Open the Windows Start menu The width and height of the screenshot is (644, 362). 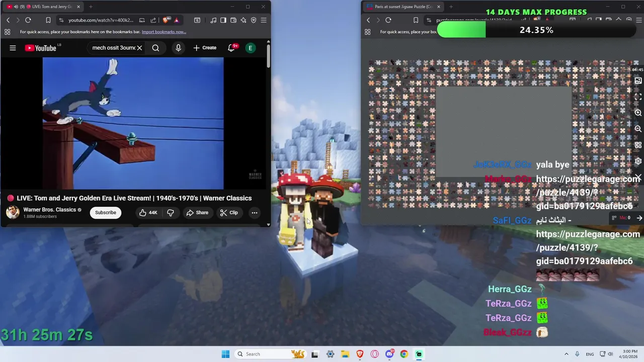(225, 354)
